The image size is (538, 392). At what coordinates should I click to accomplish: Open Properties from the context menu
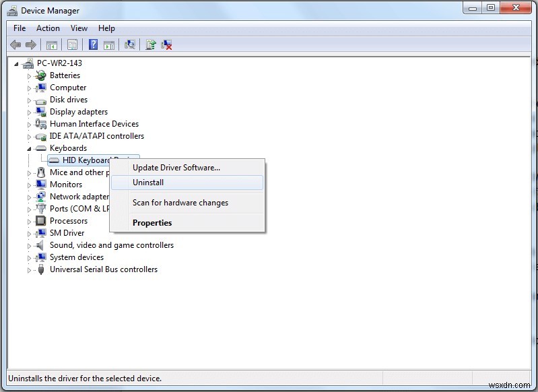pos(187,223)
